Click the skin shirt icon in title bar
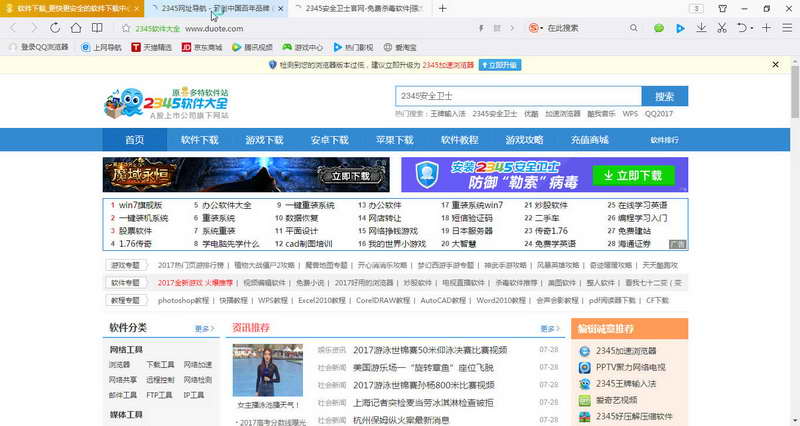Screen dimensions: 800x426 pyautogui.click(x=722, y=9)
